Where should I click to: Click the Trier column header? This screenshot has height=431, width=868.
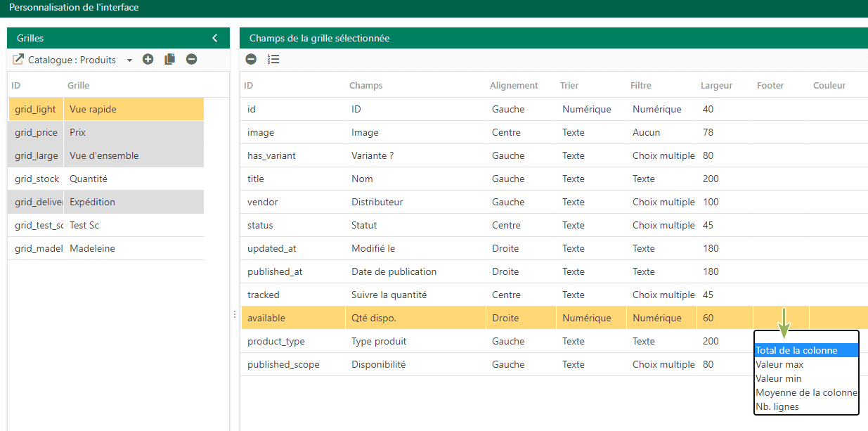click(569, 85)
